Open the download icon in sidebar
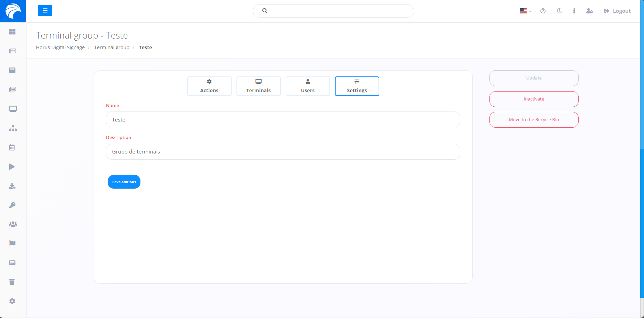 [12, 186]
